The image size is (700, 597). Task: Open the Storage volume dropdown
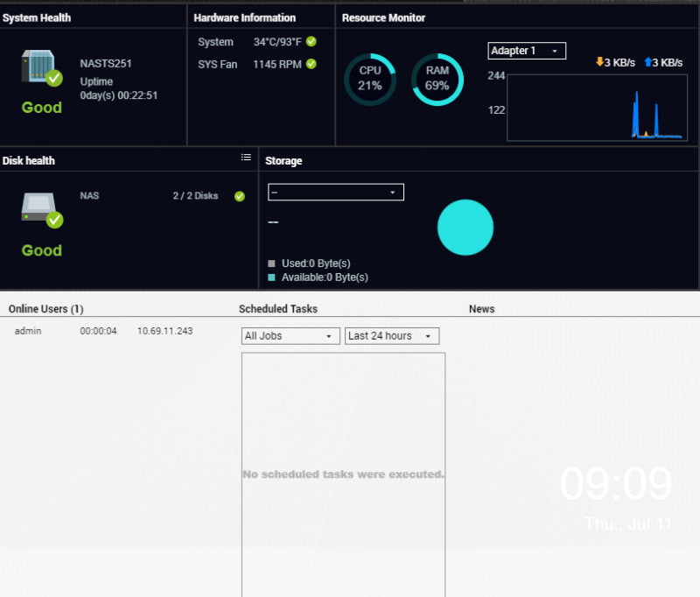pyautogui.click(x=336, y=192)
